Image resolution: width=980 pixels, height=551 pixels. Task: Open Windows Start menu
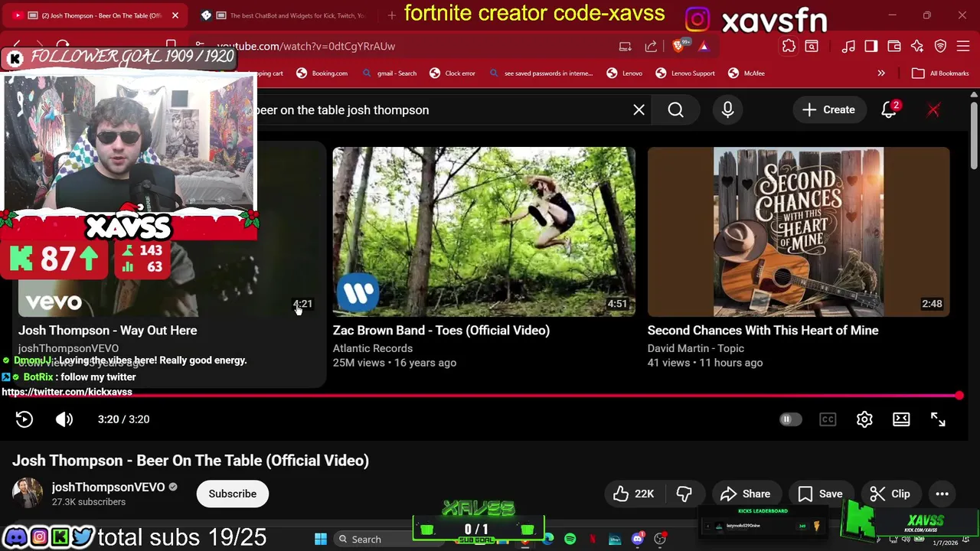(x=321, y=539)
